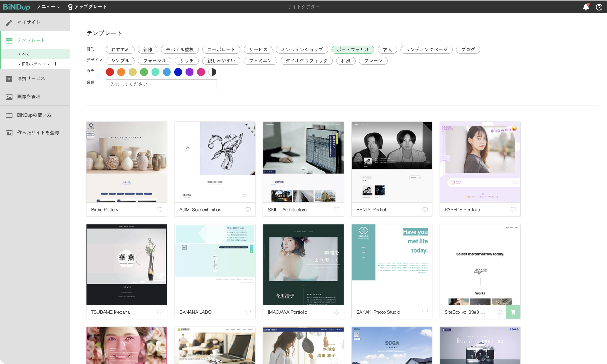This screenshot has height=364, width=607.
Task: Open the SKILIT Architecture template thumbnail
Action: 303,162
